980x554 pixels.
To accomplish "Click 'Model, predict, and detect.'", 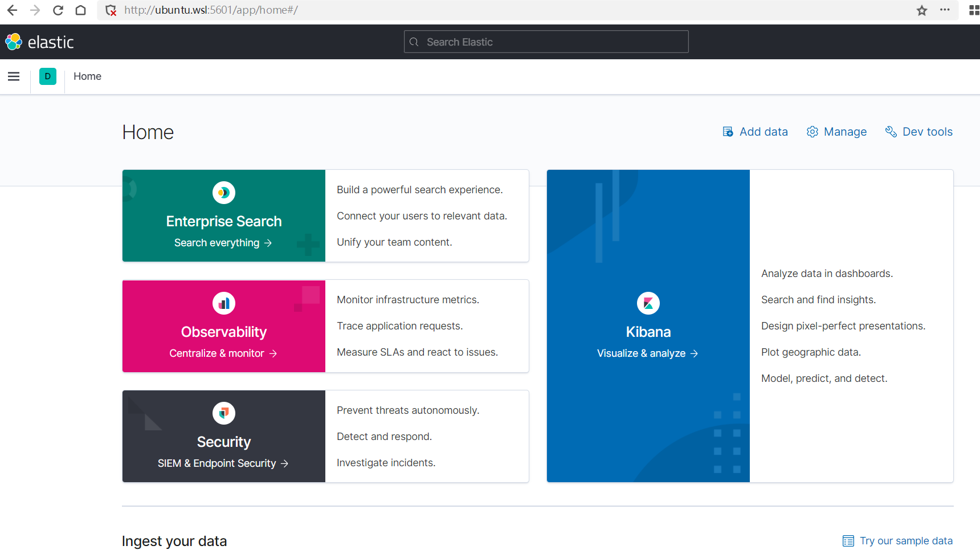I will pos(824,378).
